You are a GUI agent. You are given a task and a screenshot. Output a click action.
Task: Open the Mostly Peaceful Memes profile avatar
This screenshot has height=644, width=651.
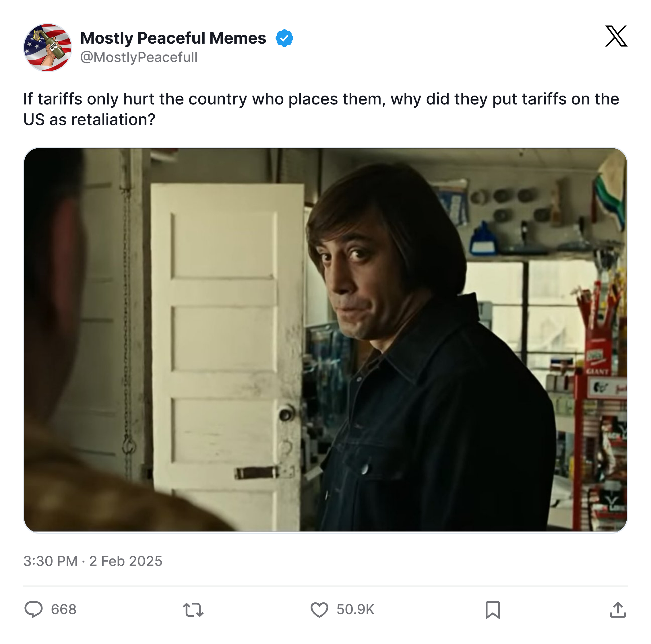click(48, 47)
